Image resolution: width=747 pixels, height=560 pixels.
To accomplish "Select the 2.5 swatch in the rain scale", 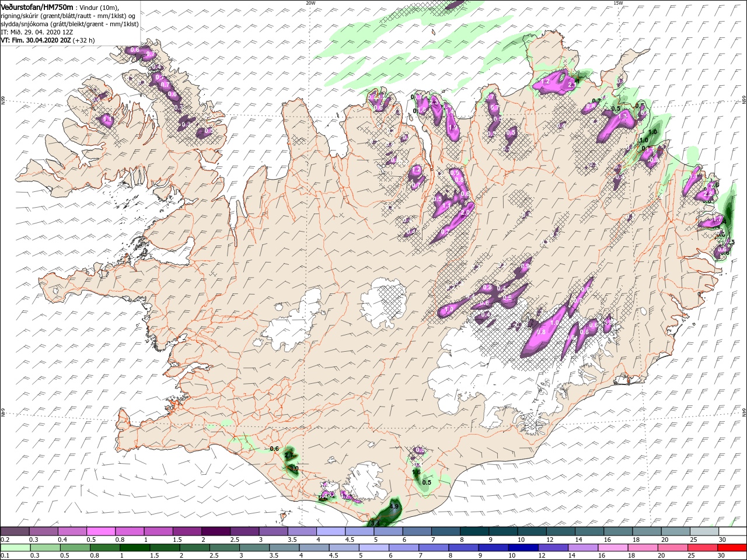I will click(x=225, y=548).
